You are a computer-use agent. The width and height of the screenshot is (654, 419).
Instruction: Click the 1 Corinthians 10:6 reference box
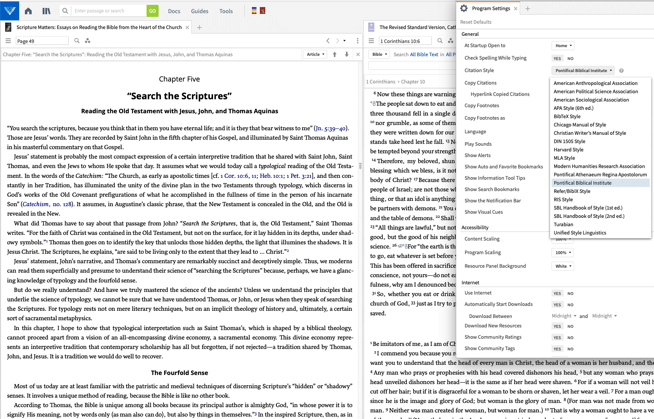click(x=405, y=41)
